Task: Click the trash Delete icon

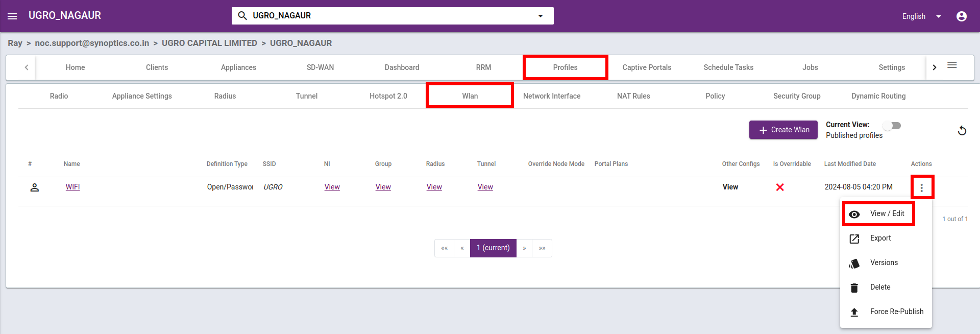Action: coord(854,288)
